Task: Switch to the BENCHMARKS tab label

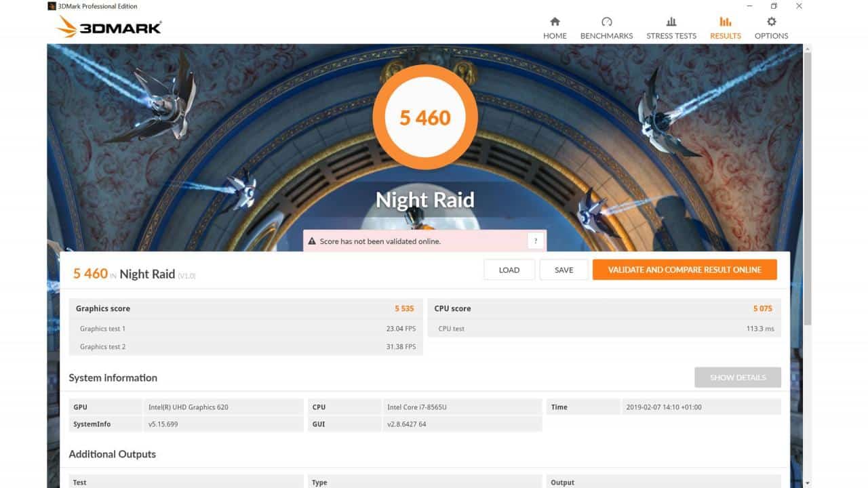Action: [x=606, y=36]
